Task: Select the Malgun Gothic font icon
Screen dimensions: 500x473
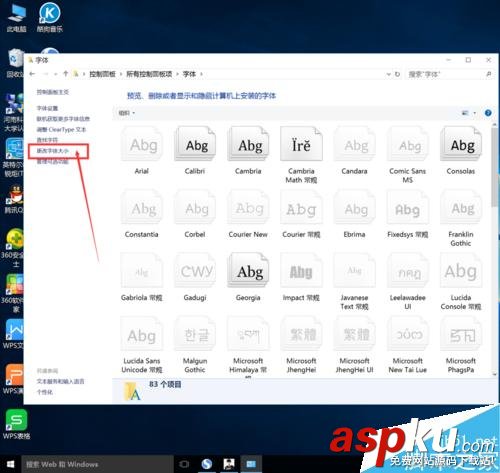Action: tap(195, 334)
